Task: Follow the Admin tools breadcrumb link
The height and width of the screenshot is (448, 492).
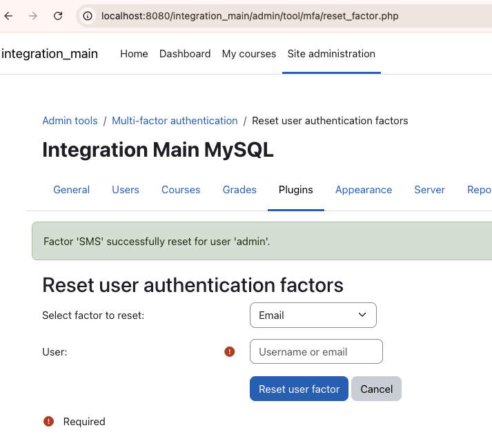Action: point(70,121)
